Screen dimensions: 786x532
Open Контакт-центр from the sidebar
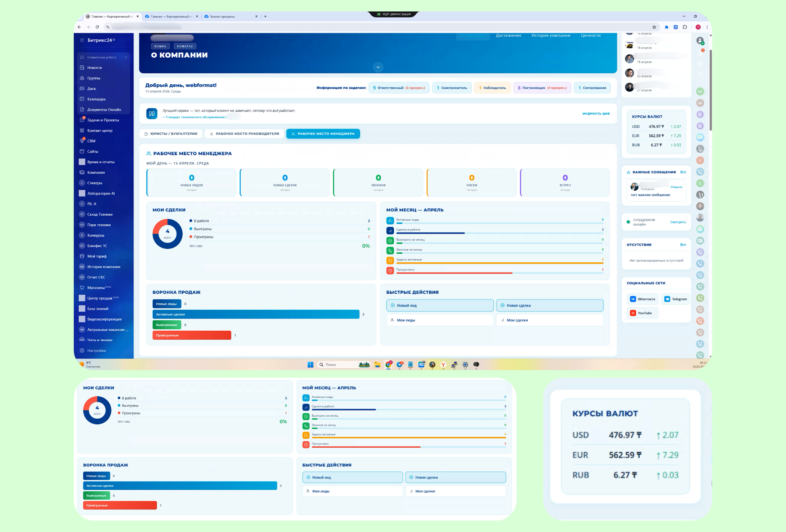[x=99, y=131]
